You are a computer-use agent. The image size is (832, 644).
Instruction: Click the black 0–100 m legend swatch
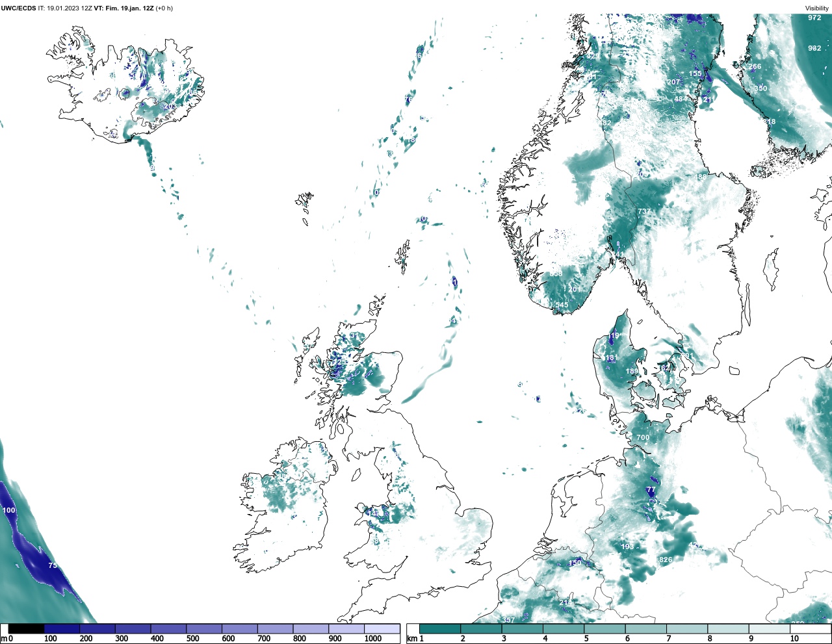pyautogui.click(x=27, y=628)
